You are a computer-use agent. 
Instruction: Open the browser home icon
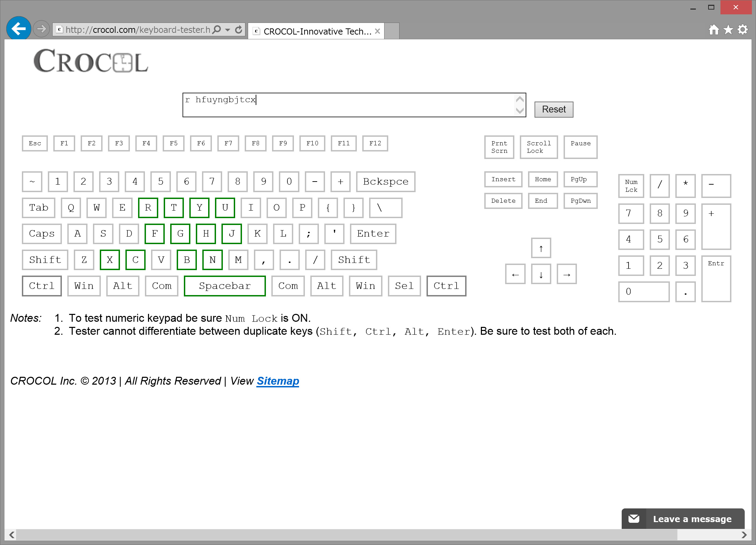[714, 30]
